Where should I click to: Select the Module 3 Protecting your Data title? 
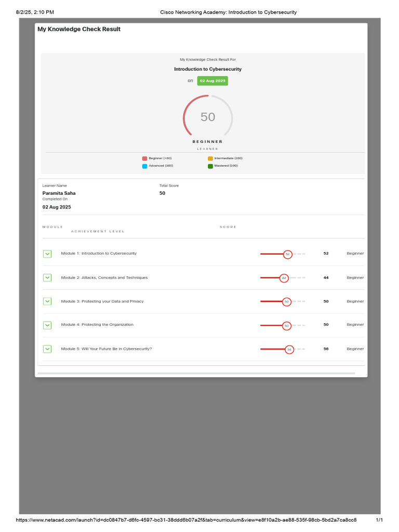(x=102, y=301)
